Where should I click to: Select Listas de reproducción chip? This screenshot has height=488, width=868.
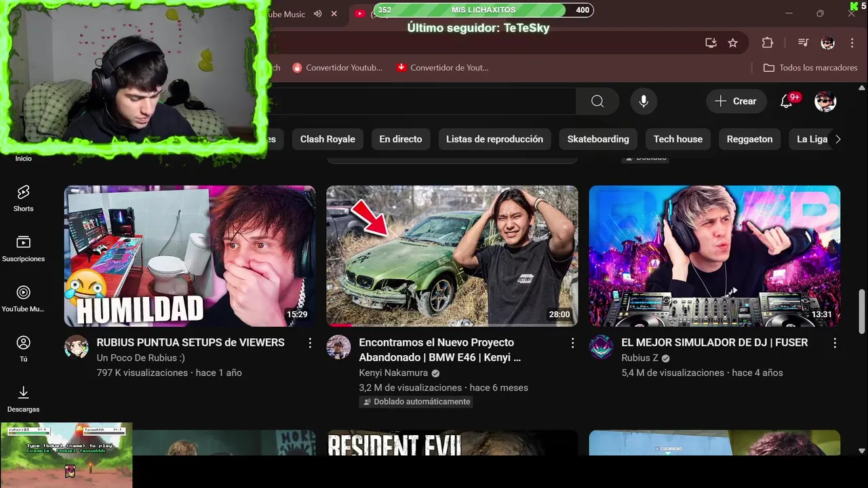click(494, 139)
